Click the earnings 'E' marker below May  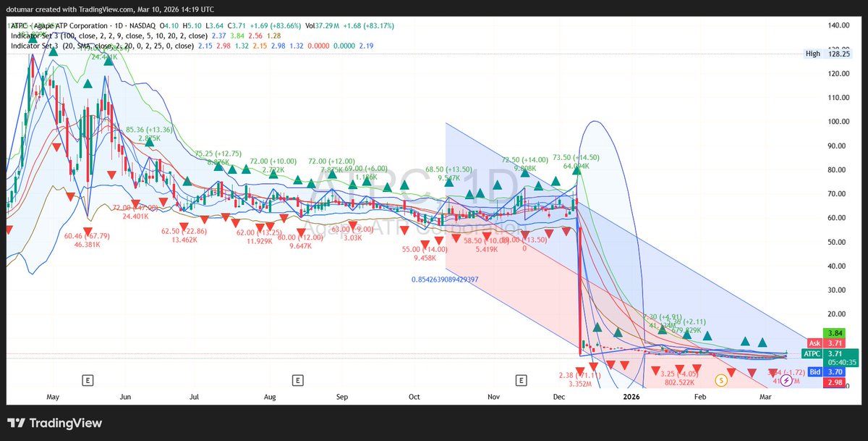87,379
